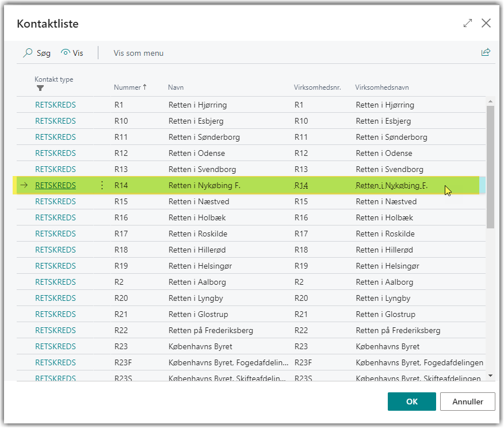Click Nummer cell 'R12'
The image size is (504, 428).
tap(121, 153)
